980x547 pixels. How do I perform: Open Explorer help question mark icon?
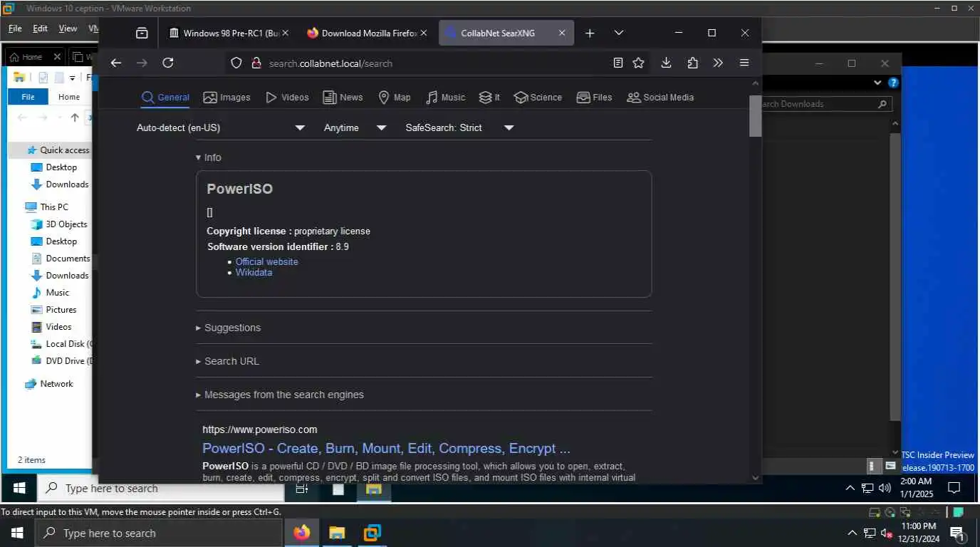[894, 83]
